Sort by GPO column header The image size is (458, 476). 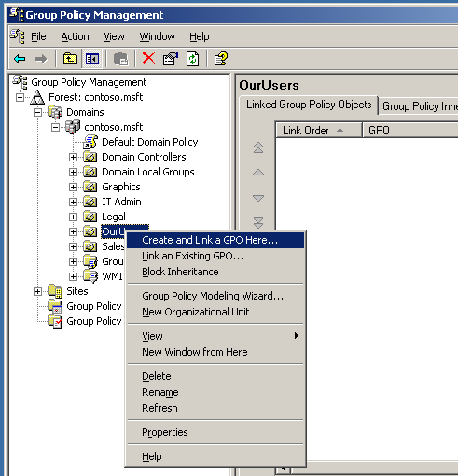pos(410,131)
